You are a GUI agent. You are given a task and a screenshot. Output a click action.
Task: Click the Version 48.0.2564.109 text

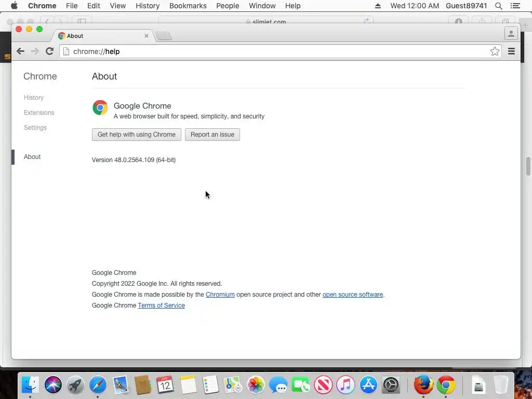[134, 160]
